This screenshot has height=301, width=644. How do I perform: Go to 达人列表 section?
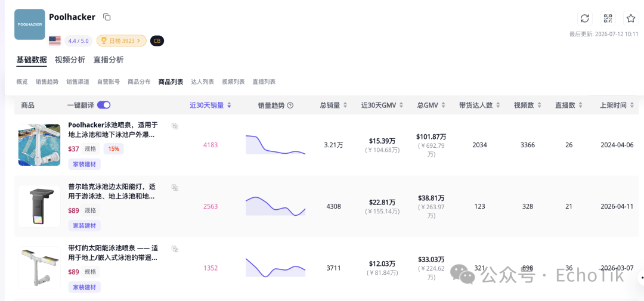click(203, 82)
